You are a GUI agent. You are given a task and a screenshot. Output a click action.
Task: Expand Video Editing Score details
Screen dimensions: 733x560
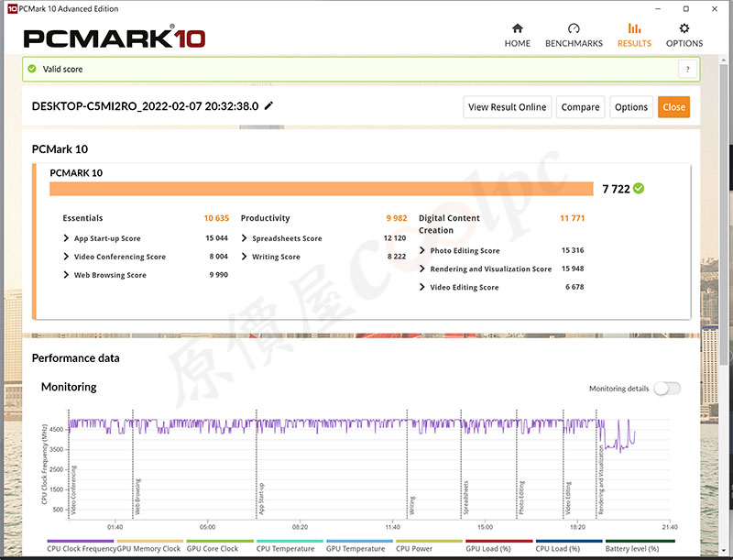coord(422,287)
